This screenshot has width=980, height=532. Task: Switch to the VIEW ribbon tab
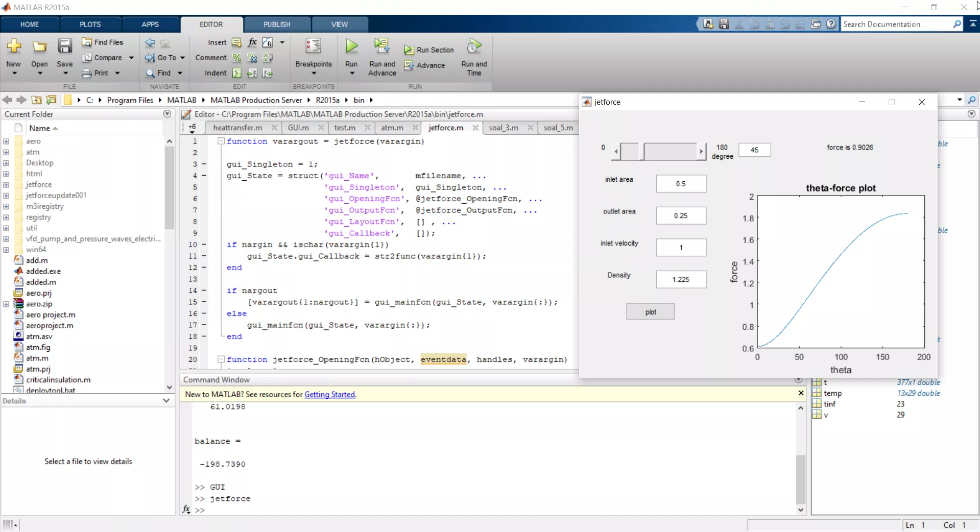click(340, 25)
